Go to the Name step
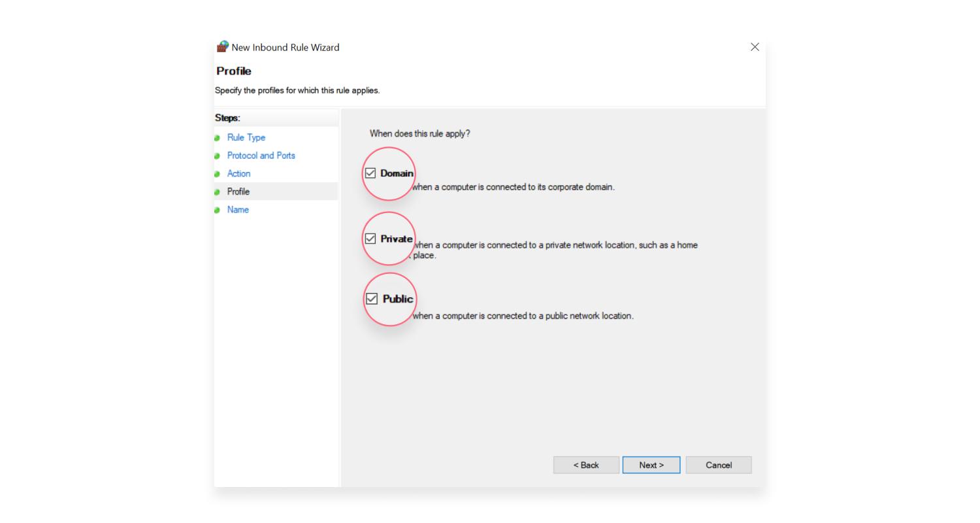Image resolution: width=980 pixels, height=523 pixels. click(238, 210)
